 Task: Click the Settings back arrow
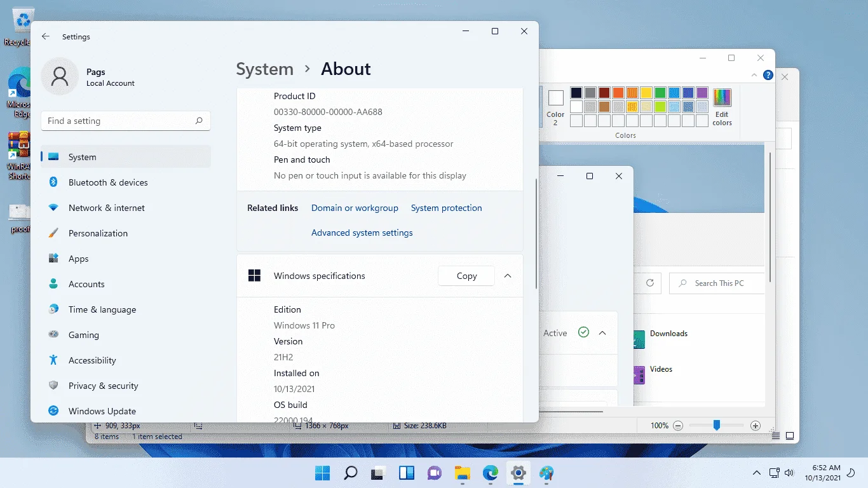tap(46, 37)
